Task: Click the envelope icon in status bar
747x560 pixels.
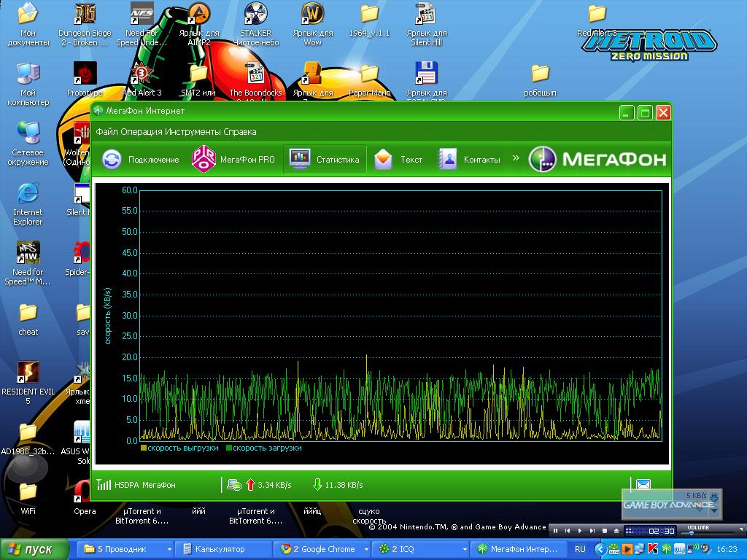Action: point(643,484)
